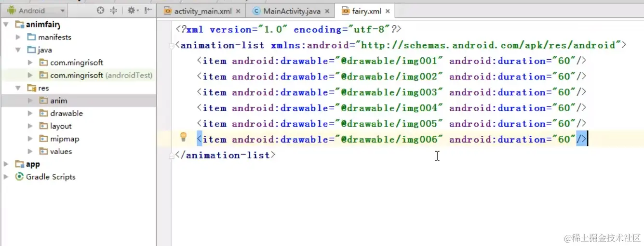This screenshot has width=644, height=246.
Task: Fold the animation-list opening tag
Action: pos(172,46)
